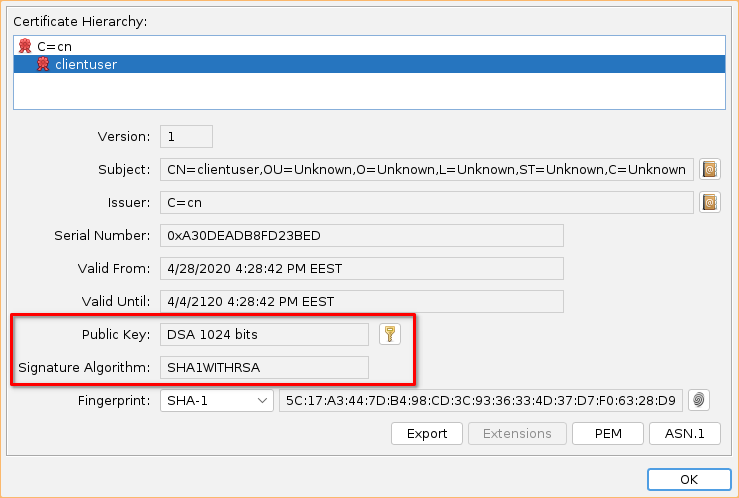Click the Issuer label
The width and height of the screenshot is (739, 498).
tap(129, 202)
